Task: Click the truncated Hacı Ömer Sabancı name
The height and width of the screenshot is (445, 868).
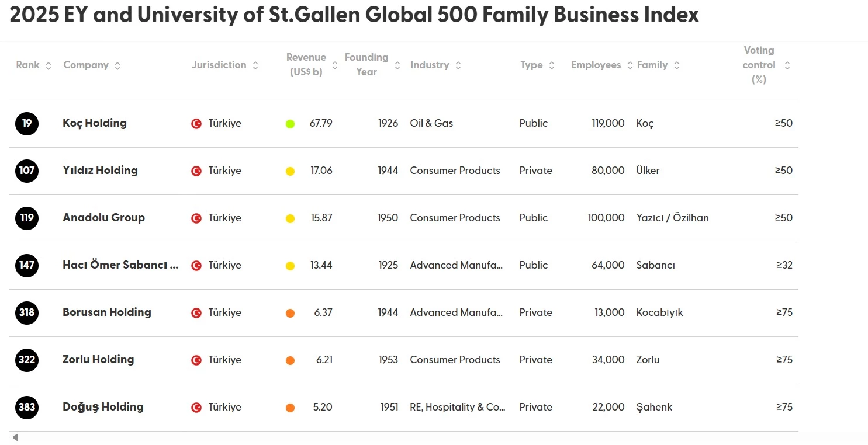Action: pyautogui.click(x=120, y=265)
